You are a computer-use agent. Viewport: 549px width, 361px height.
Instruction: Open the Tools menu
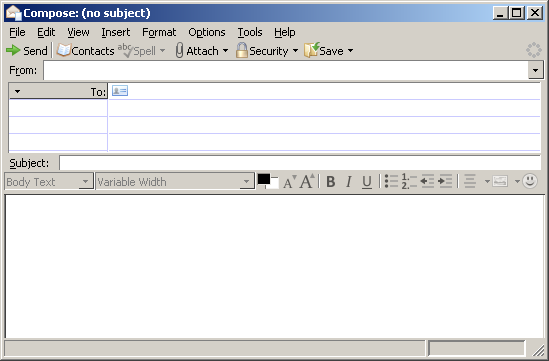point(250,32)
